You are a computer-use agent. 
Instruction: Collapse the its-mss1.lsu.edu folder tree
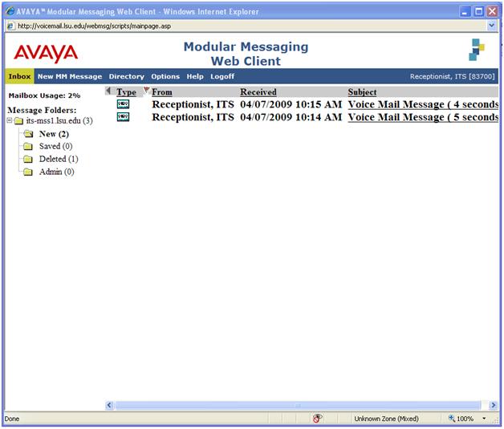(10, 121)
